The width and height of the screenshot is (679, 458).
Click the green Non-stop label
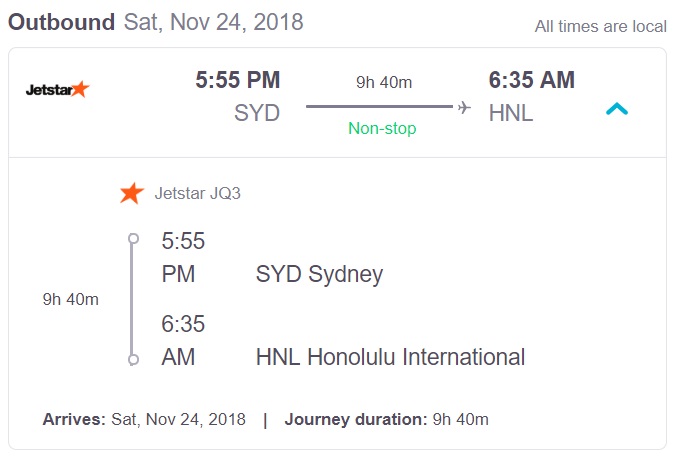pyautogui.click(x=382, y=128)
